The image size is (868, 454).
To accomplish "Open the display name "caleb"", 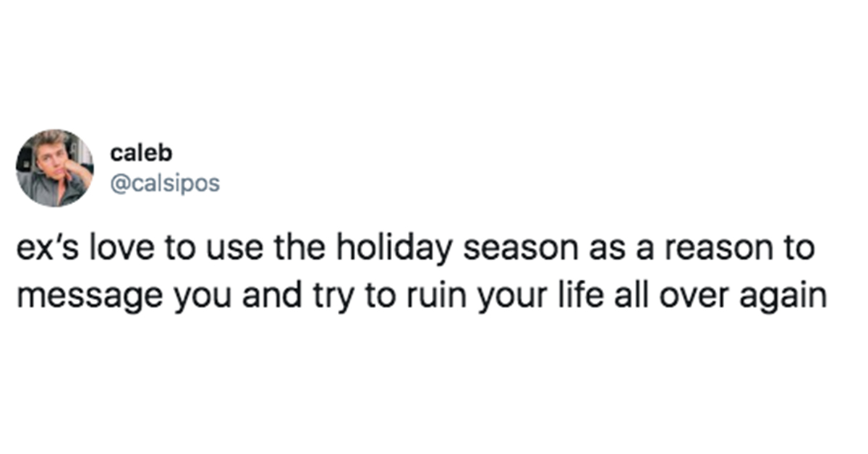I will [x=132, y=153].
